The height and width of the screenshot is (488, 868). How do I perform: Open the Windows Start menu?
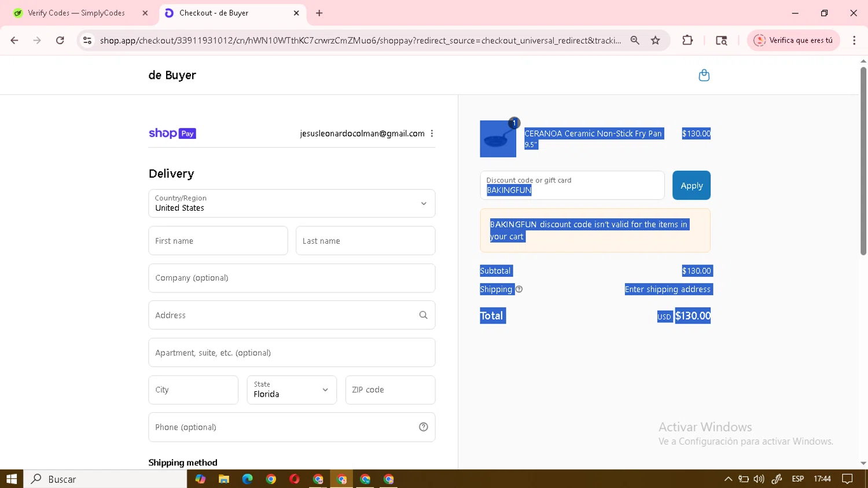(x=12, y=479)
